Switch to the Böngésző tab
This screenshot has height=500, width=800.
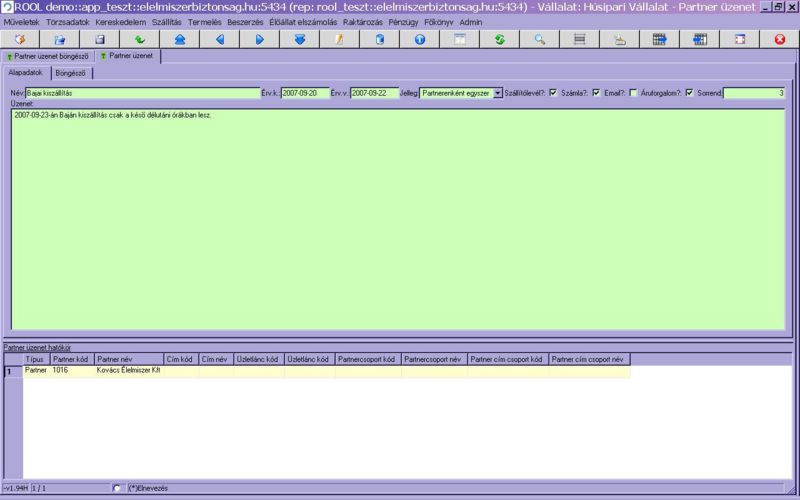click(70, 73)
